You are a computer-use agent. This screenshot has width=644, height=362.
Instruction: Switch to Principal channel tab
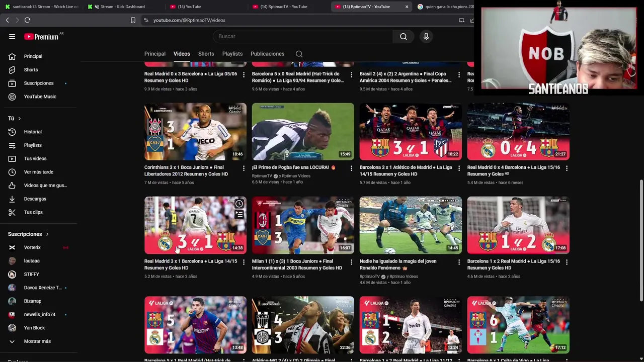click(155, 54)
